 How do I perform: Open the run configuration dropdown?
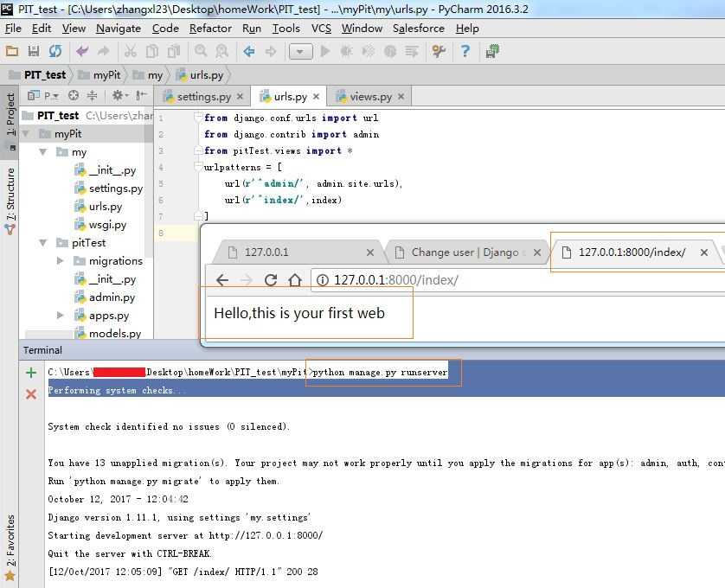tap(300, 51)
